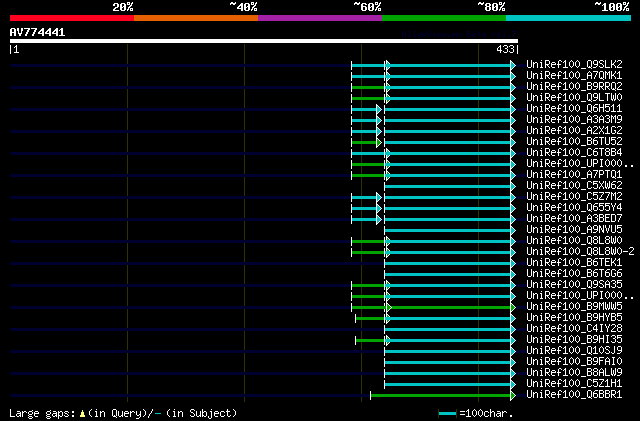640x421 pixels.
Task: Open the UniRef100_Q9SA35 label
Action: point(574,285)
